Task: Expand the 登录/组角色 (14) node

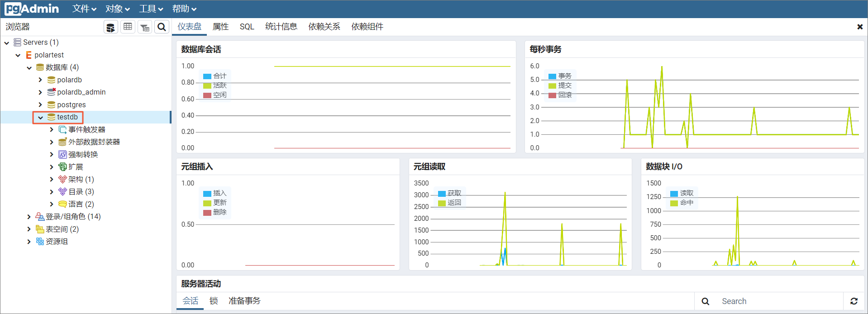Action: [29, 217]
